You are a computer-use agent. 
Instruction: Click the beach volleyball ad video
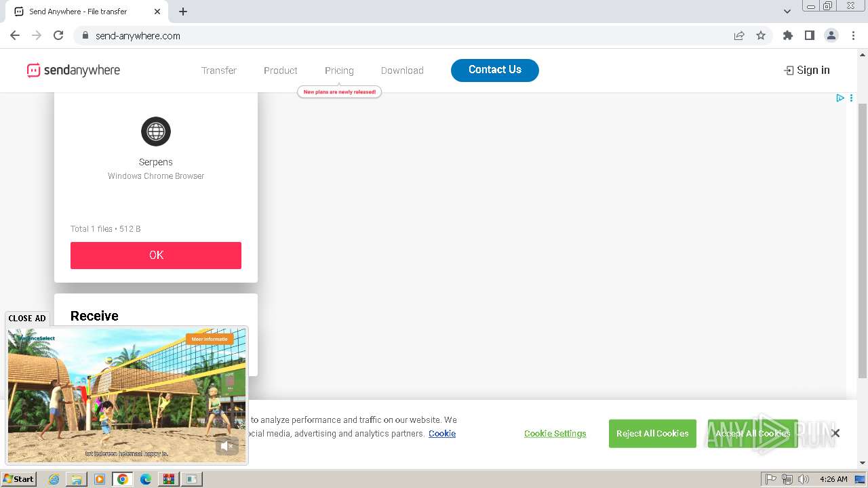[x=127, y=396]
